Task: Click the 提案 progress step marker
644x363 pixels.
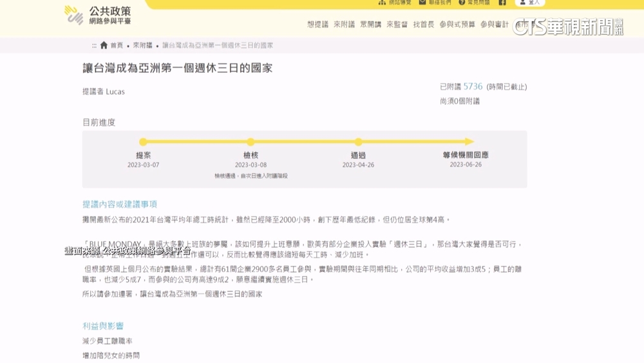Action: (x=143, y=142)
